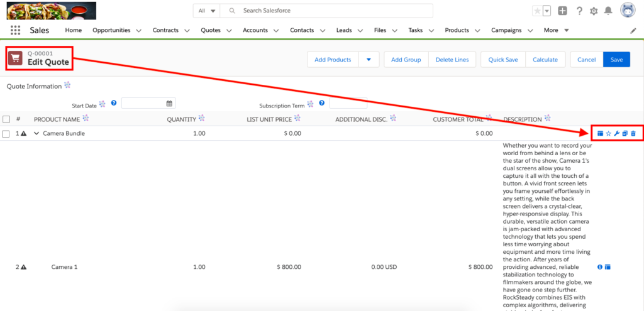Reconfigure Camera Bundle with wrench icon
This screenshot has height=311, width=644.
coord(616,133)
